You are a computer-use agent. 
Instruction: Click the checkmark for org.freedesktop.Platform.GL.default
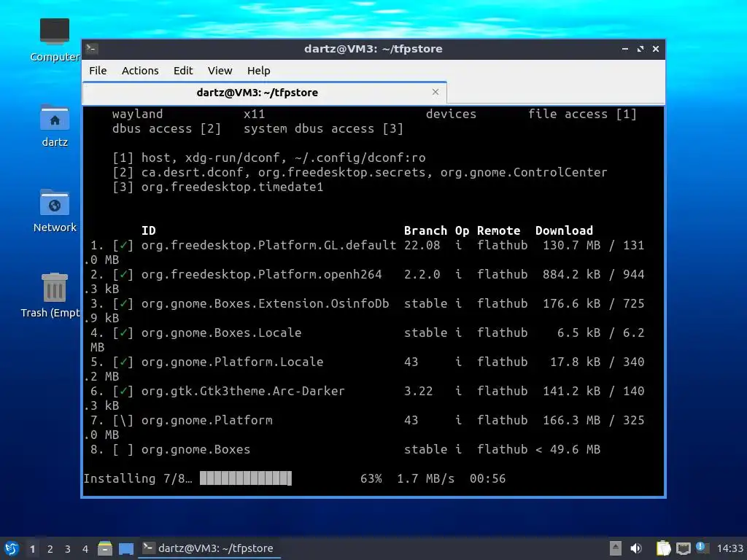coord(123,245)
